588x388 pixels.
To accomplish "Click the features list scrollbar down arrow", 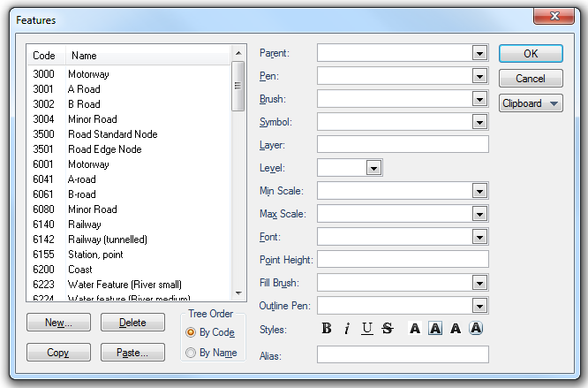I will pos(238,293).
